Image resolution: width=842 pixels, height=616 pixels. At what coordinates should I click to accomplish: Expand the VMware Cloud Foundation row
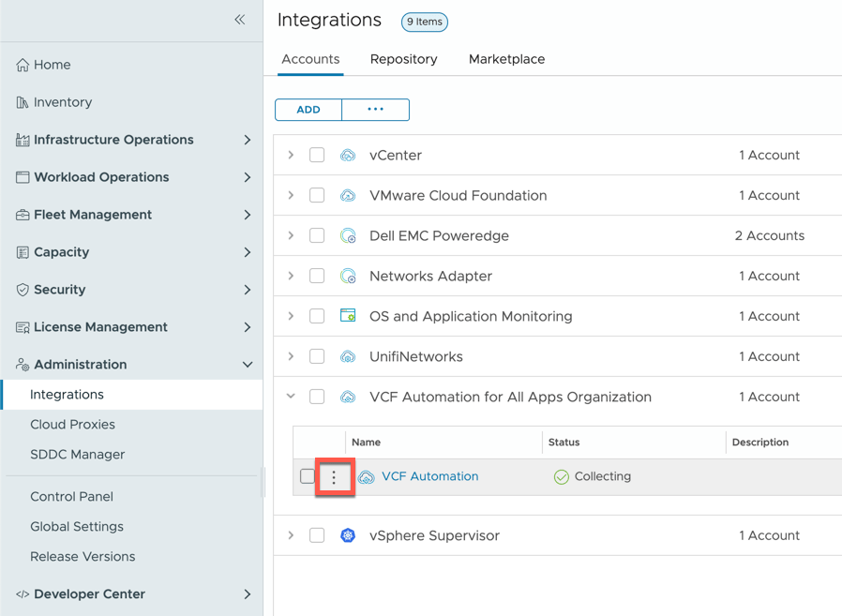291,195
